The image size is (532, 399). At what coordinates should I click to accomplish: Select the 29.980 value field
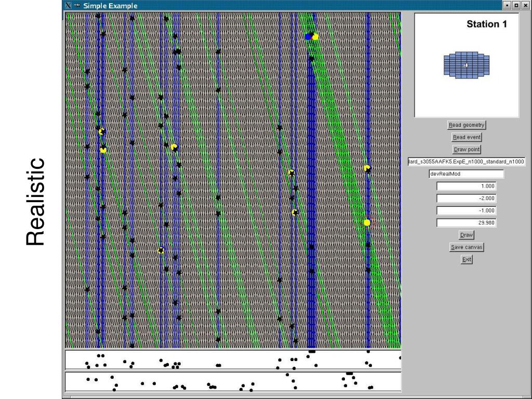467,222
